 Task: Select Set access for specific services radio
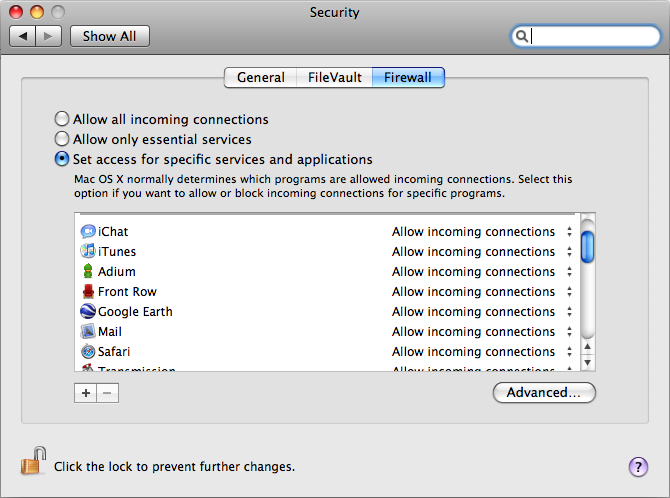click(x=62, y=159)
